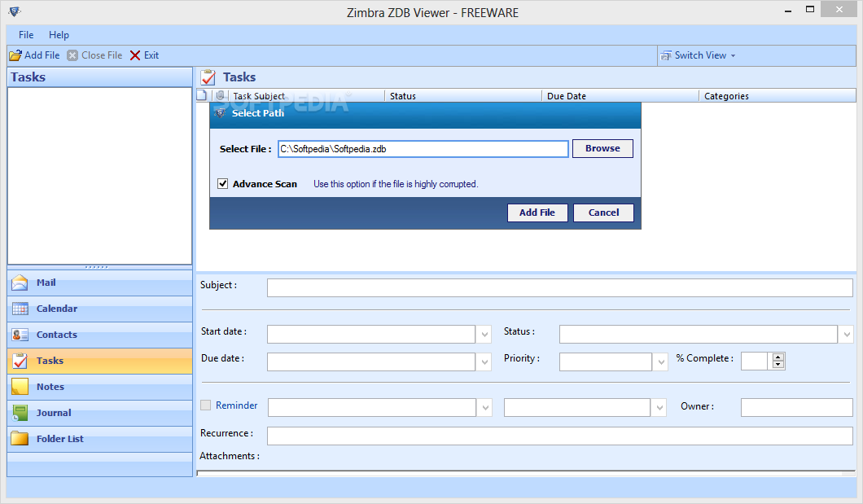Expand the Reminder time dropdown
This screenshot has width=863, height=504.
point(659,408)
